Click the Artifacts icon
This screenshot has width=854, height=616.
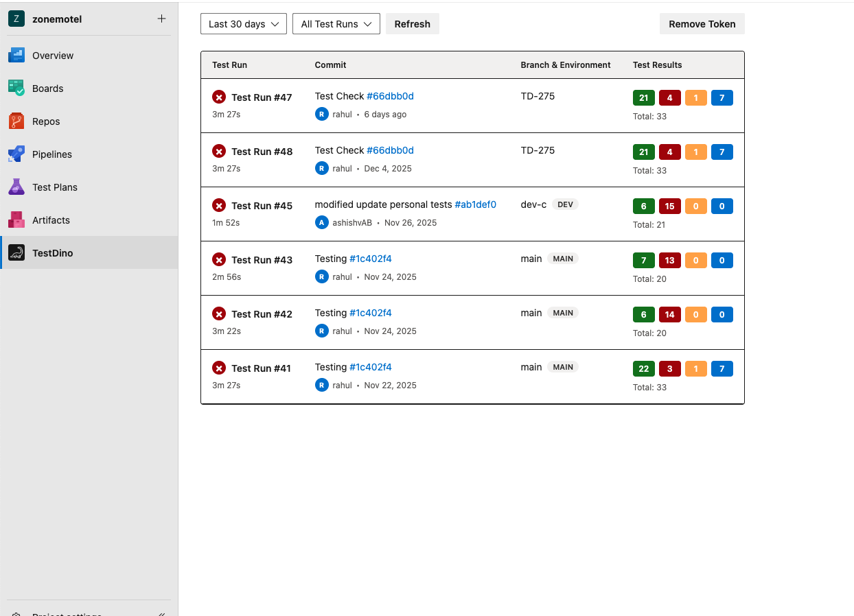(x=16, y=220)
